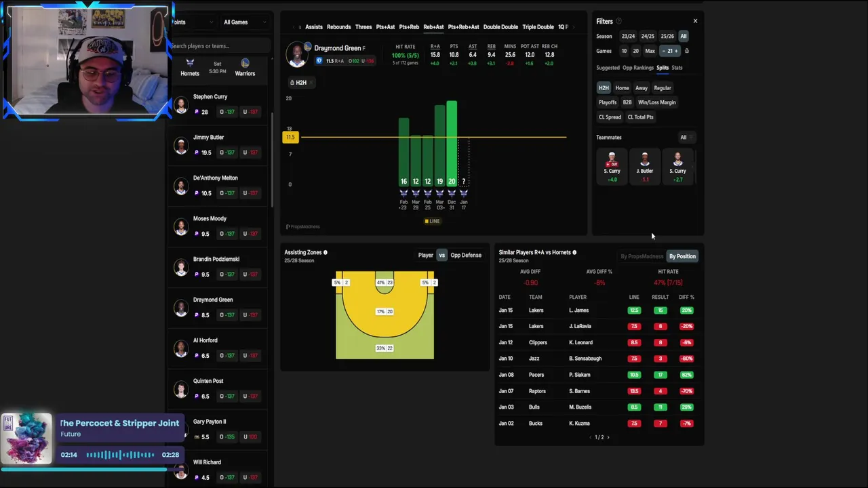
Task: Open the Opp Rankings filter tab
Action: [x=638, y=68]
